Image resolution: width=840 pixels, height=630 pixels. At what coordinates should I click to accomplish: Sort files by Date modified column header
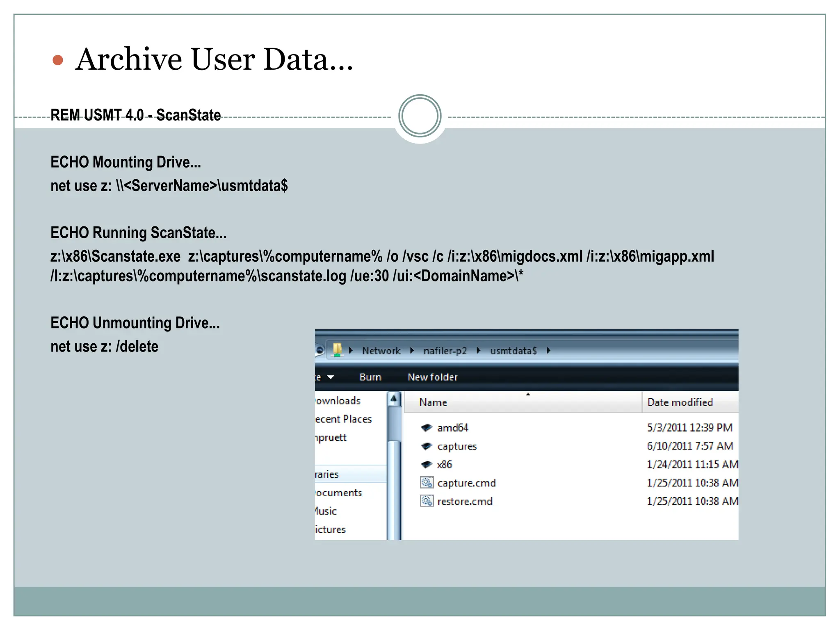(690, 402)
